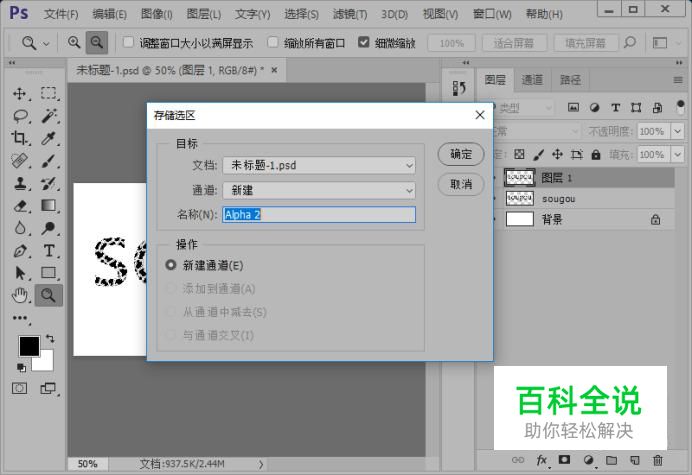
Task: Delete layer trash icon
Action: [658, 460]
